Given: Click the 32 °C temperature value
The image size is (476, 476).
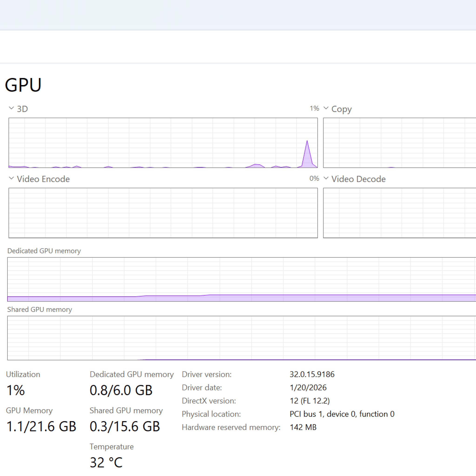Looking at the screenshot, I should (106, 463).
